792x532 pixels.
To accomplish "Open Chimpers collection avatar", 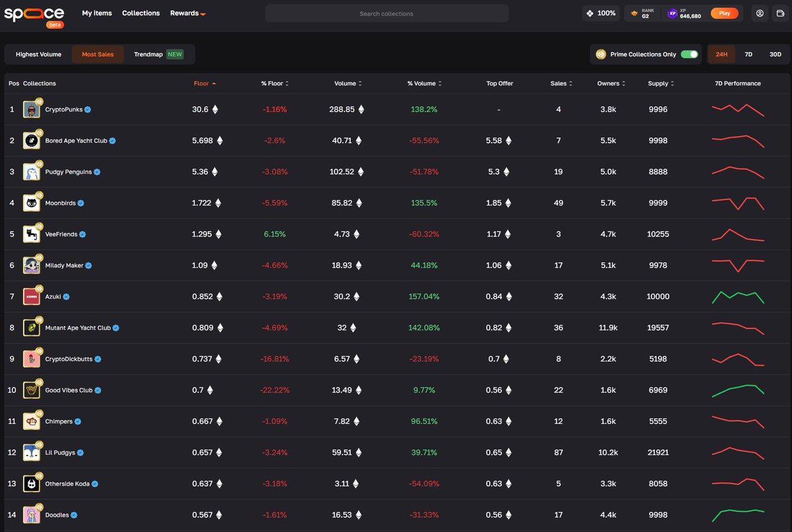I will pos(32,421).
